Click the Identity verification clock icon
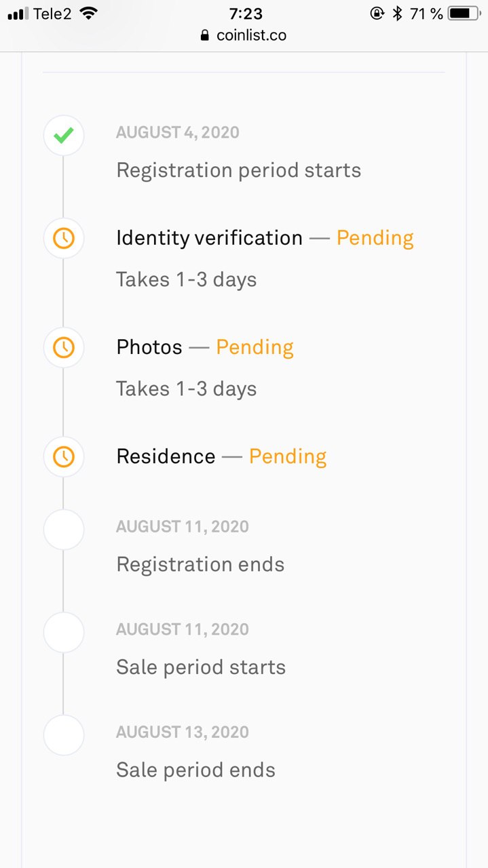Viewport: 488px width, 868px height. (x=64, y=238)
